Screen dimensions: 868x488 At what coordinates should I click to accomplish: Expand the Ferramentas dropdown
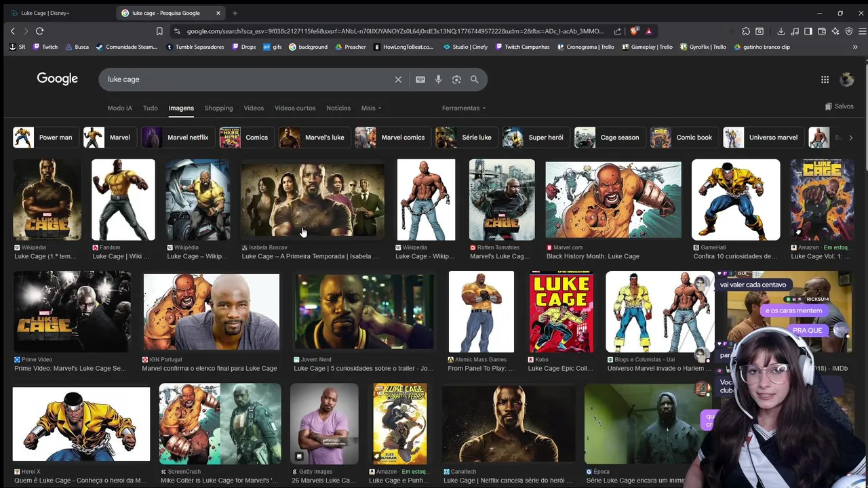(x=464, y=108)
